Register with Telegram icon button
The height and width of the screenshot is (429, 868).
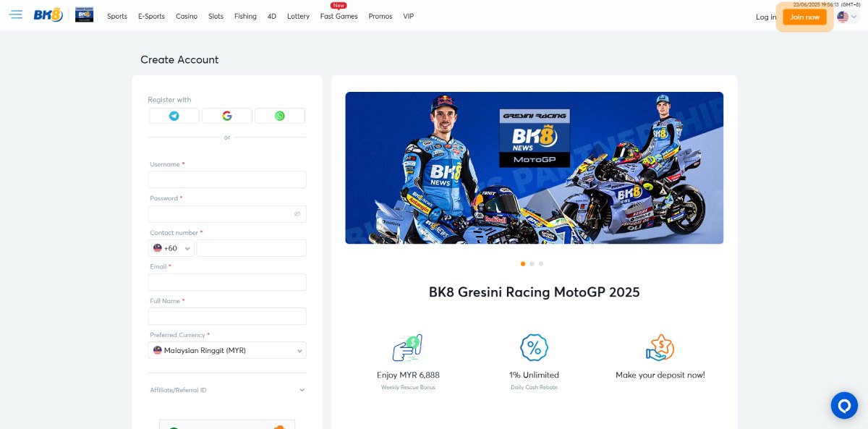pyautogui.click(x=174, y=116)
